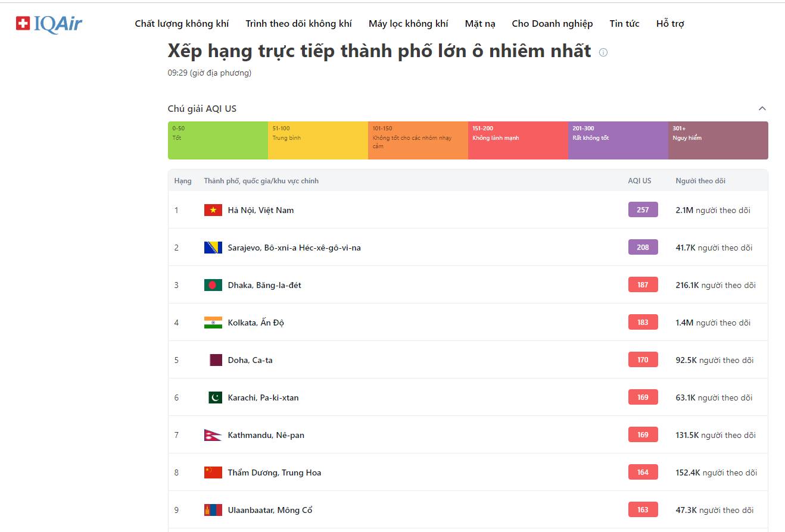Click the Bangladesh flag icon
This screenshot has width=785, height=532.
[x=213, y=285]
